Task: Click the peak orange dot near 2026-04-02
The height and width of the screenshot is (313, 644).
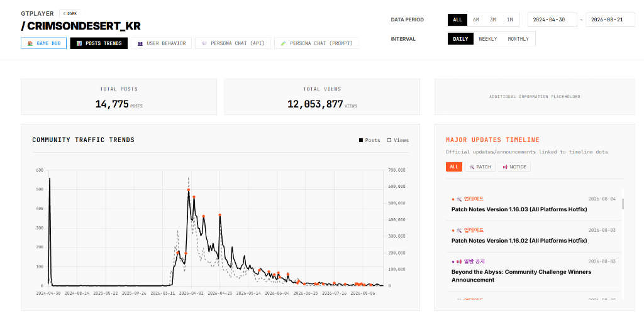Action: [x=189, y=190]
